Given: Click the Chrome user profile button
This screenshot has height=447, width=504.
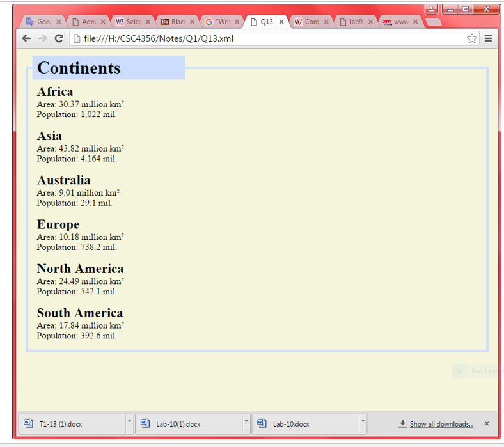Looking at the screenshot, I should 431,10.
